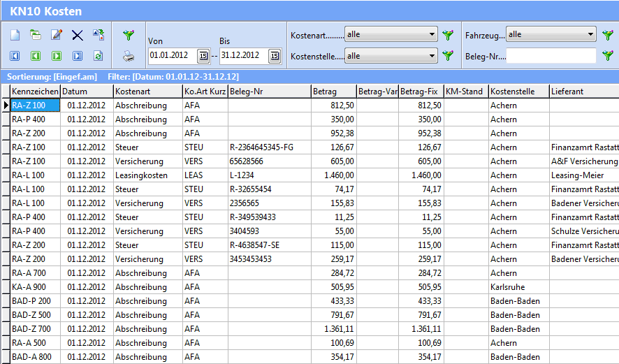The width and height of the screenshot is (619, 364).
Task: Jump to the first record
Action: pyautogui.click(x=15, y=55)
